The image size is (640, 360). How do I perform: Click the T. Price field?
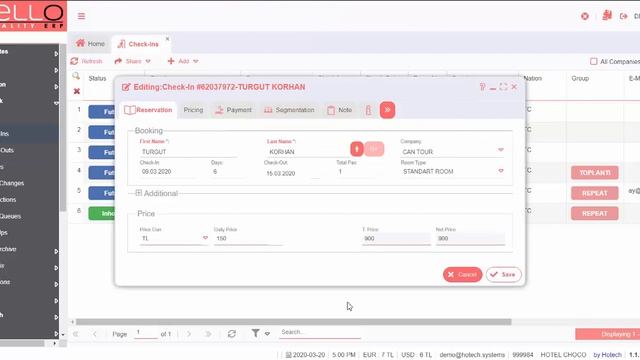click(x=396, y=238)
